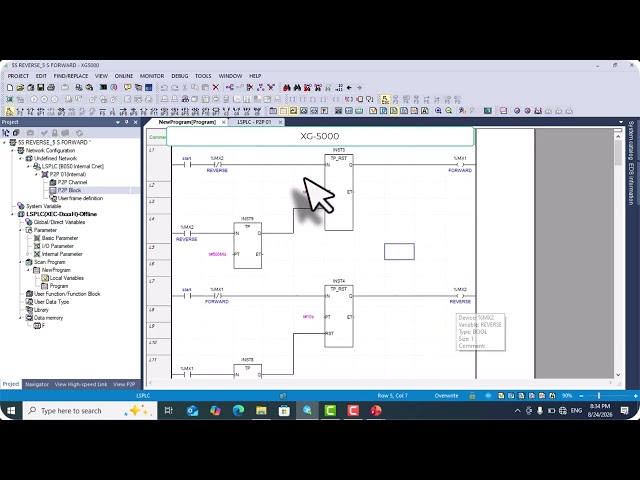Viewport: 640px width, 480px height.
Task: Open the green Camtasia taskbar icon
Action: [330, 411]
